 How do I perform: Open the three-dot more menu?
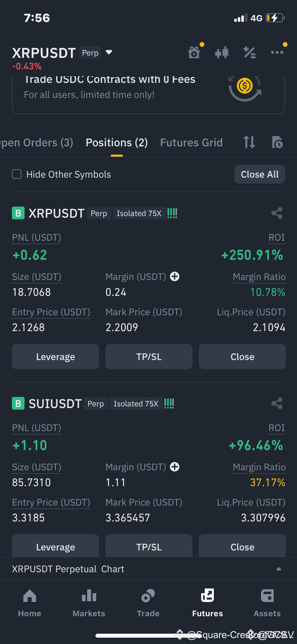tap(277, 52)
